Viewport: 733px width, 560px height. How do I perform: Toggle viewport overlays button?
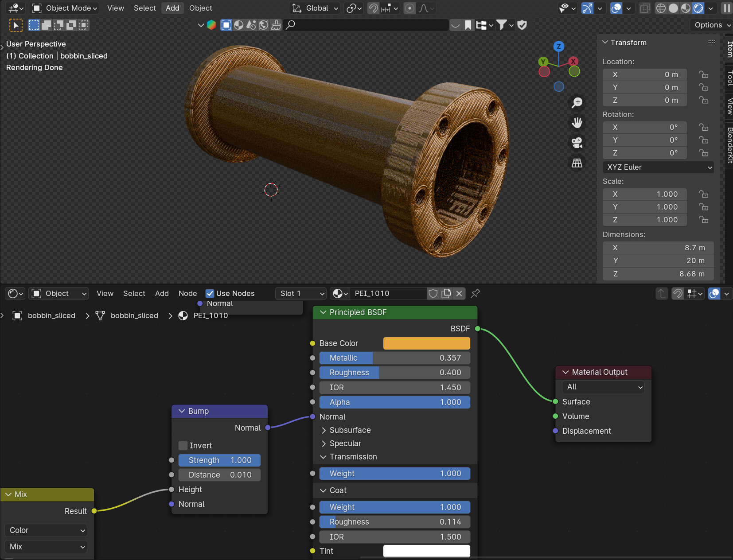616,8
